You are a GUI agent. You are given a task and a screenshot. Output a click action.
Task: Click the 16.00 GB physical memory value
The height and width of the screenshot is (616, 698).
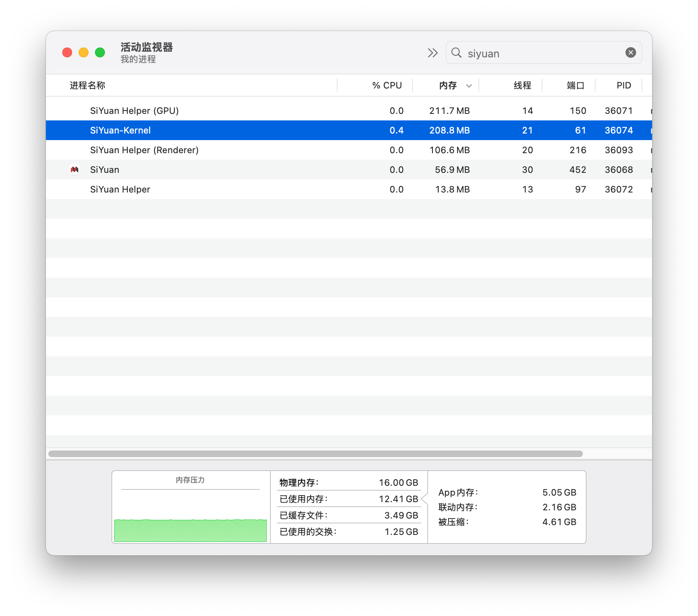point(399,482)
